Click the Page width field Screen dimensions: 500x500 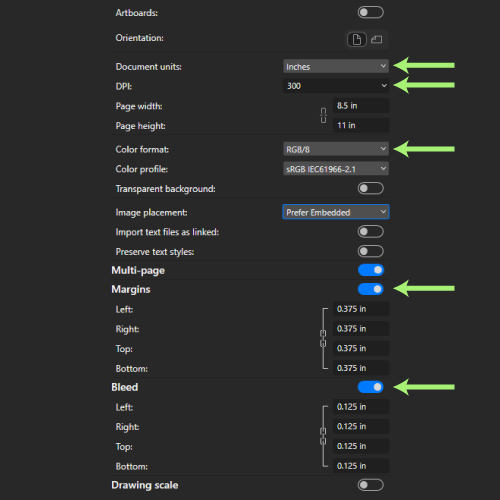361,106
